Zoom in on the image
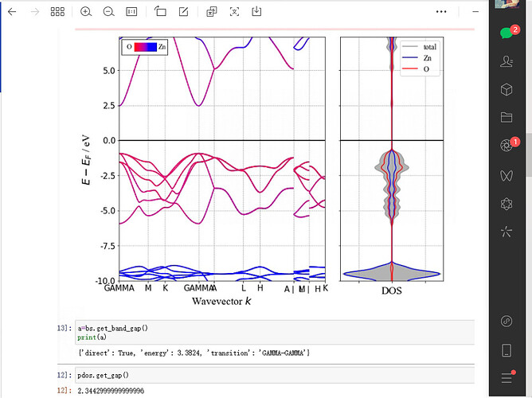This screenshot has width=532, height=398. click(86, 13)
